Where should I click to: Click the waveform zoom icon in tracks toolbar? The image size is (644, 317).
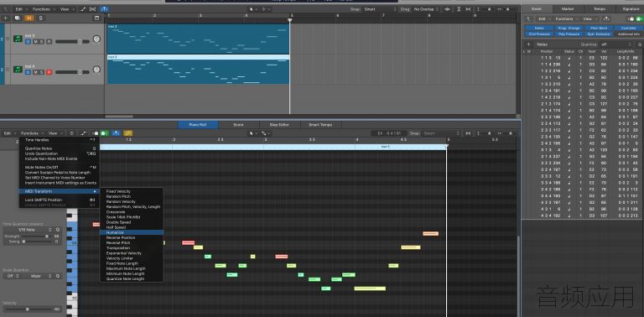tap(447, 9)
